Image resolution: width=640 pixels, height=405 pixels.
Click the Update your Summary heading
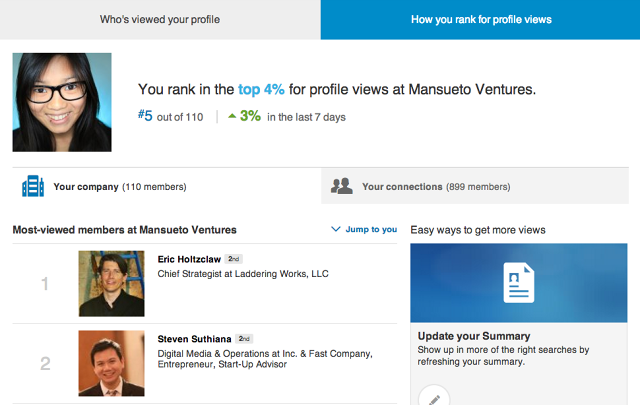pos(473,336)
